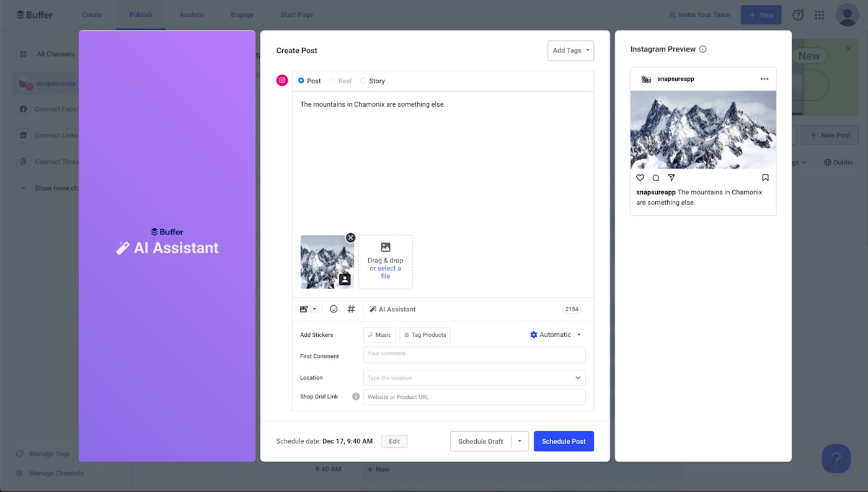Viewport: 868px width, 492px height.
Task: Open the emoji picker
Action: coord(334,309)
